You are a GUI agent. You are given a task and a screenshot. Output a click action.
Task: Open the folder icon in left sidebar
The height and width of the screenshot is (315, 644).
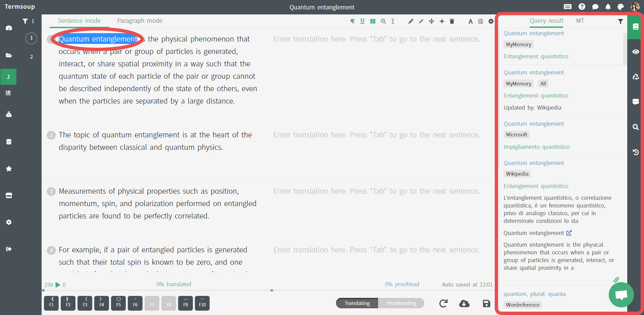(x=9, y=55)
